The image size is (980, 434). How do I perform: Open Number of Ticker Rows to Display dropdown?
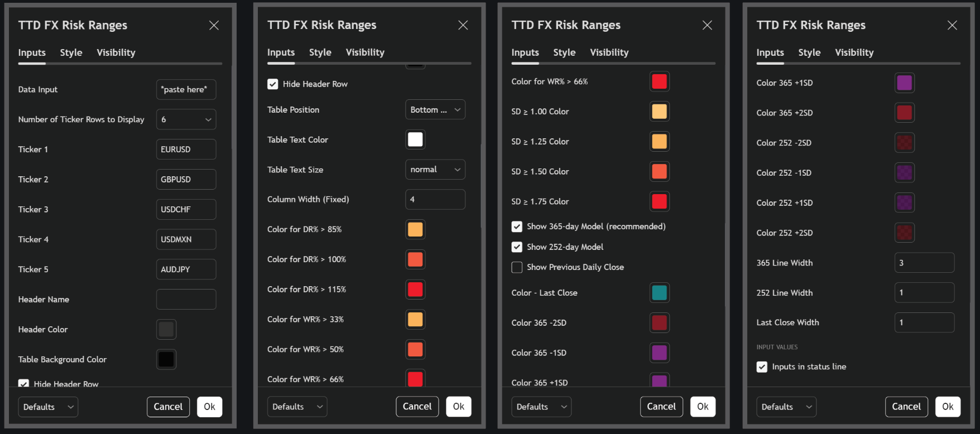coord(186,119)
